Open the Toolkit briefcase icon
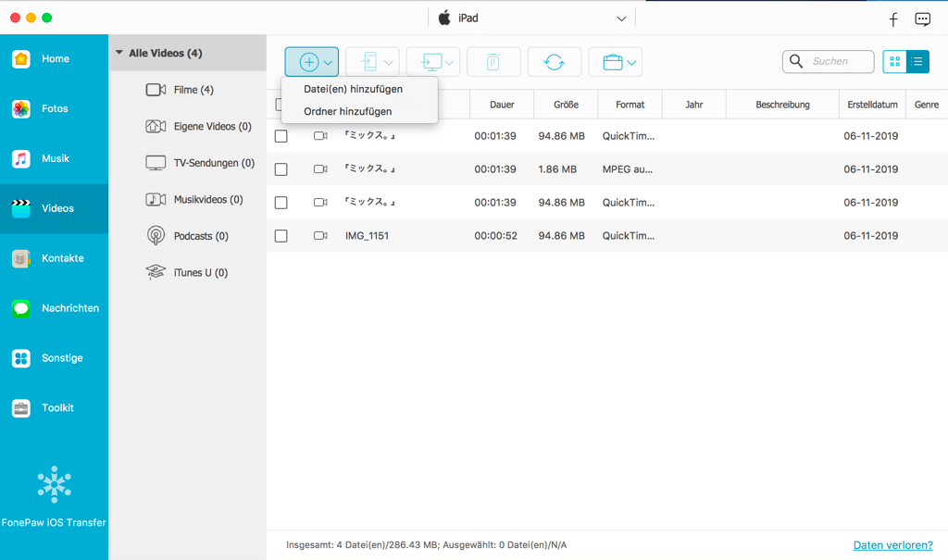This screenshot has width=948, height=560. 21,408
